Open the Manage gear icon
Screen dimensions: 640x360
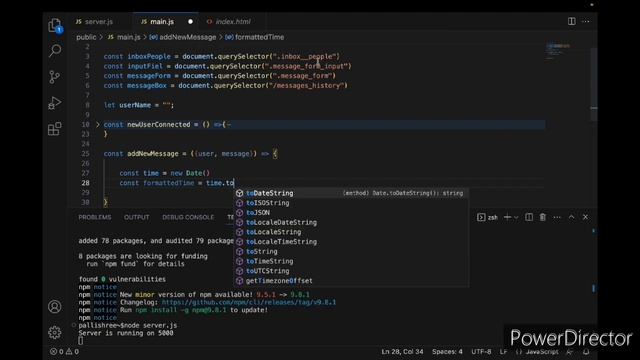click(x=55, y=332)
